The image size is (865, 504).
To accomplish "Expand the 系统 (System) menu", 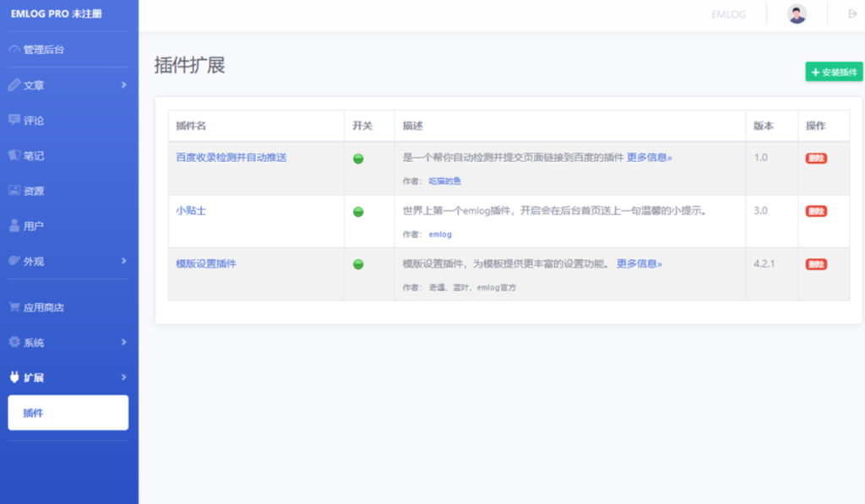I will (34, 342).
